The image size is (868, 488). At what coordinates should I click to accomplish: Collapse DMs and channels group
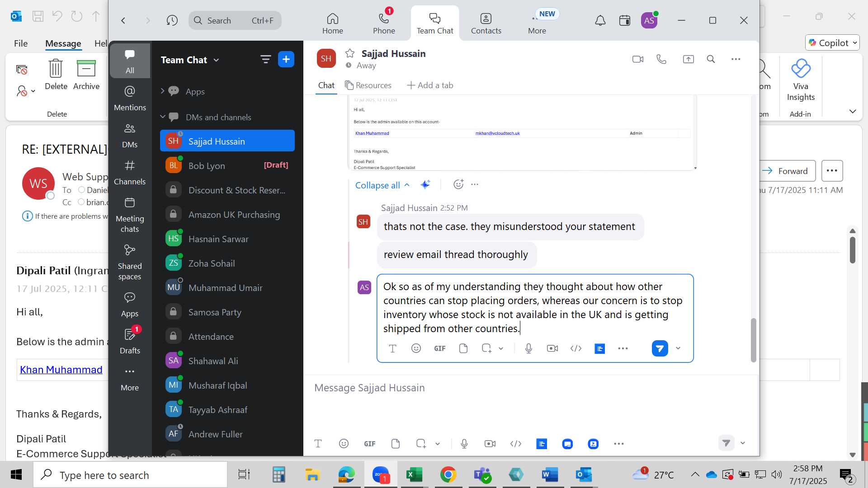point(162,117)
